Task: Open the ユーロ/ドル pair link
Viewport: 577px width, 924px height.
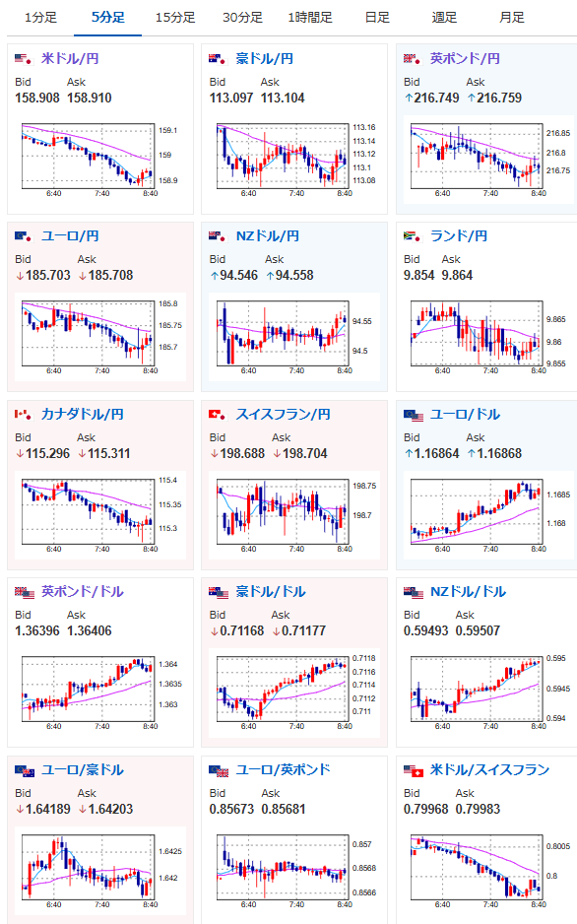Action: 465,415
